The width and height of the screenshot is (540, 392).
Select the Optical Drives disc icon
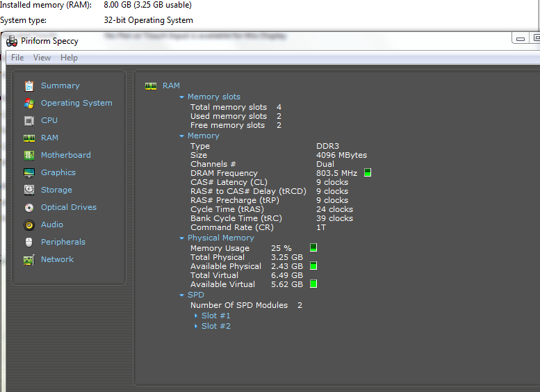pyautogui.click(x=28, y=207)
